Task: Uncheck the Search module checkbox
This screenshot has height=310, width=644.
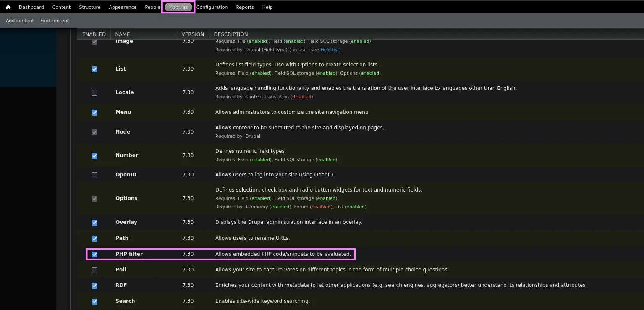Action: [x=94, y=301]
